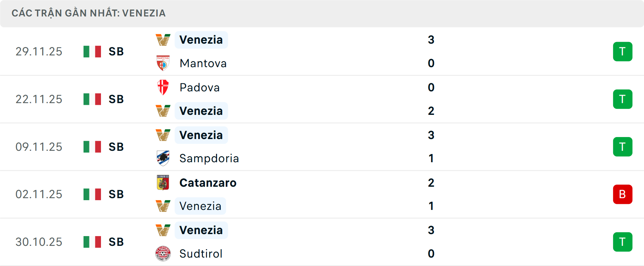The width and height of the screenshot is (644, 266).
Task: Click Italy flag on the 30.10.25 match
Action: coord(92,242)
